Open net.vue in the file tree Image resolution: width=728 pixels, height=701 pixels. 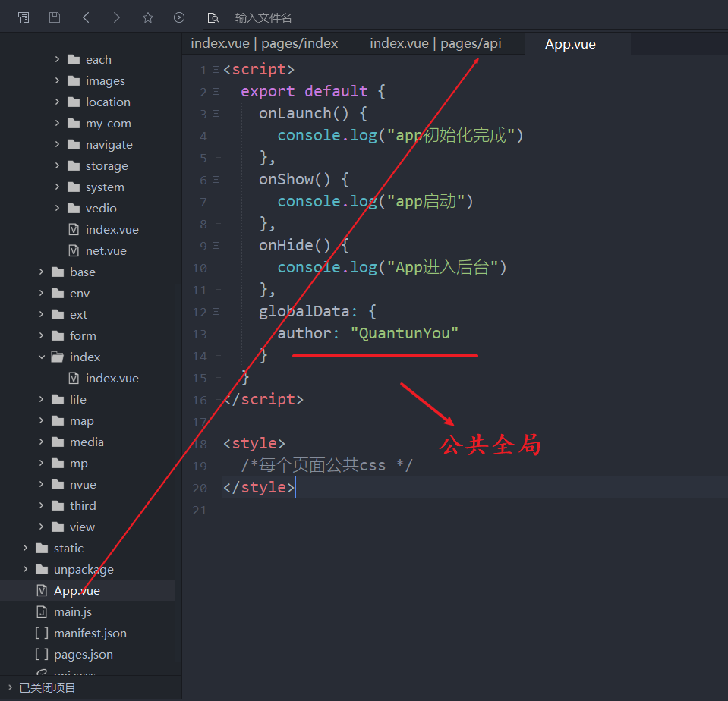(x=106, y=251)
